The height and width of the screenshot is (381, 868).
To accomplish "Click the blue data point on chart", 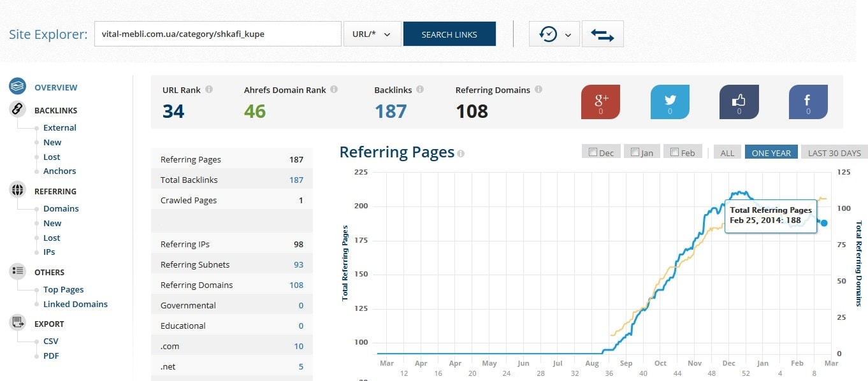I will point(824,223).
